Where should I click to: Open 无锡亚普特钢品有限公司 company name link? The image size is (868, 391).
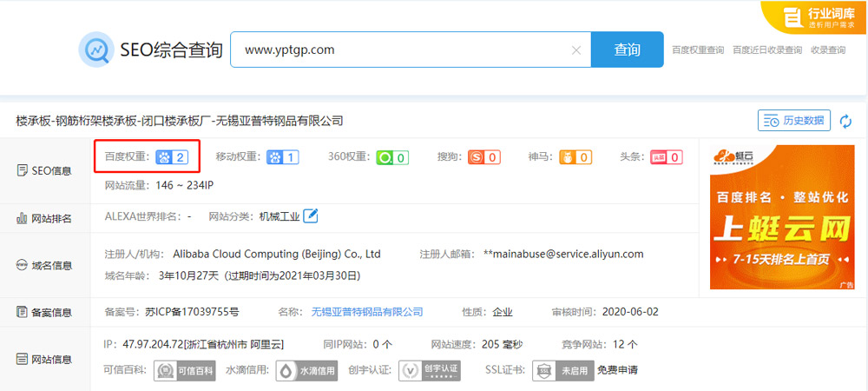click(x=367, y=311)
